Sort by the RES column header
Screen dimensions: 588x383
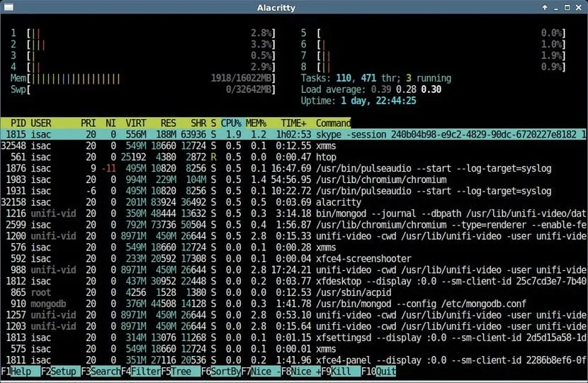point(169,123)
